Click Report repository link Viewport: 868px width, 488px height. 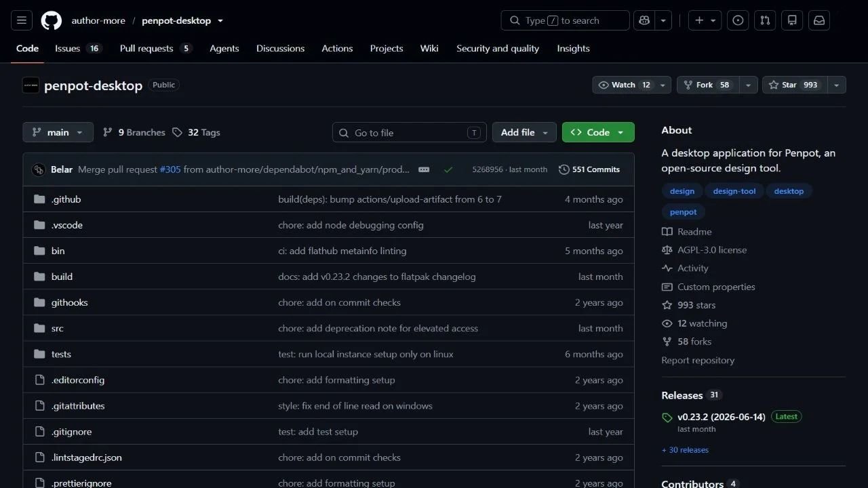[x=698, y=361]
